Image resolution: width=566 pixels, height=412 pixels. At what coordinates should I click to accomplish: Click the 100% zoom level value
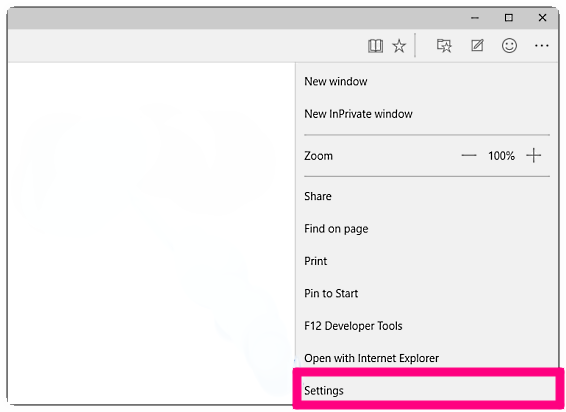point(501,156)
